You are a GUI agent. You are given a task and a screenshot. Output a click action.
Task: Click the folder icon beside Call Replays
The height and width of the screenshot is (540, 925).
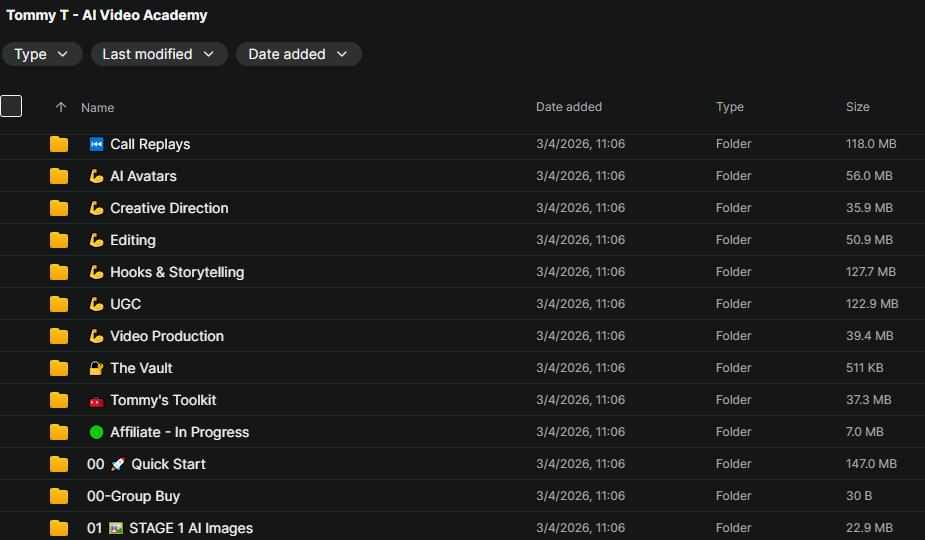pos(59,144)
